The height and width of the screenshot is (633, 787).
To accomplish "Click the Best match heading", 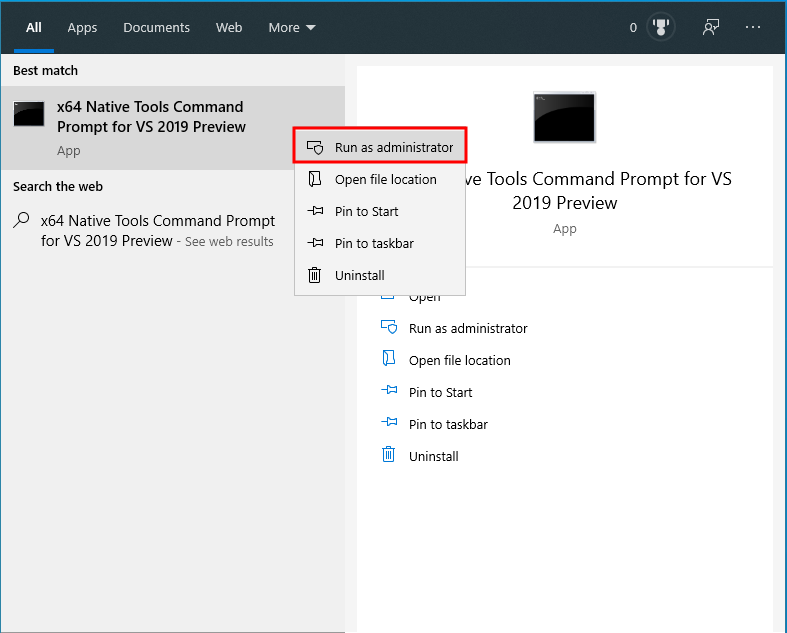I will [x=45, y=71].
